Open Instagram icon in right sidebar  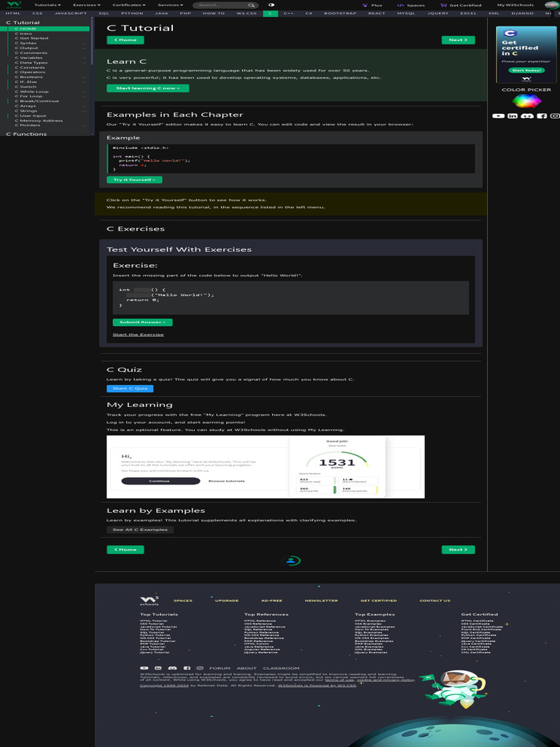(555, 116)
